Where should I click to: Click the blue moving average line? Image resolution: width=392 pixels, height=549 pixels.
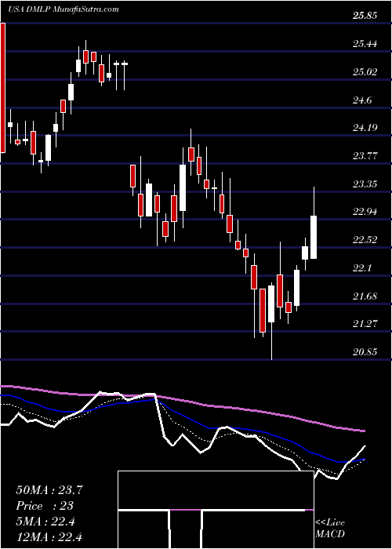point(182,416)
